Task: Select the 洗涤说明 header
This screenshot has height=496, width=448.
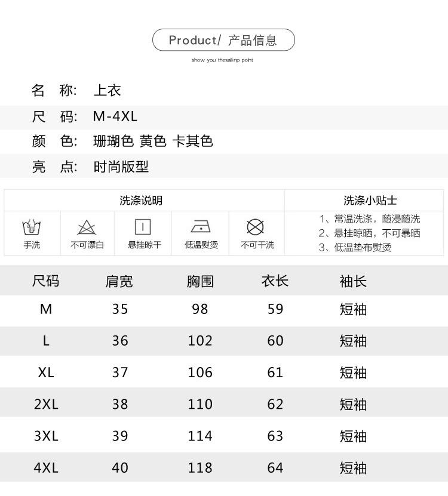Action: [x=141, y=201]
